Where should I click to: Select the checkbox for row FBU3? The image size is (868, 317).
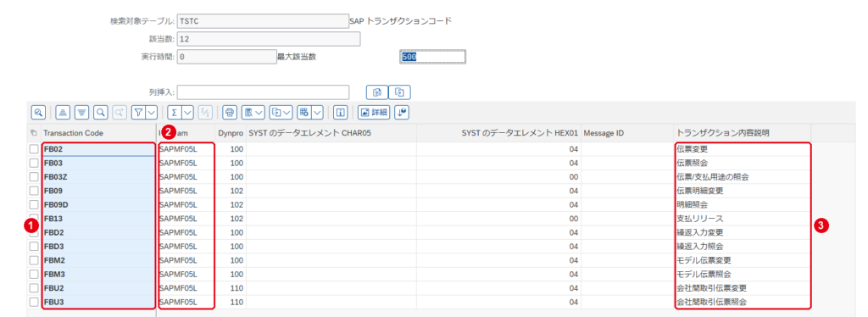pos(34,302)
